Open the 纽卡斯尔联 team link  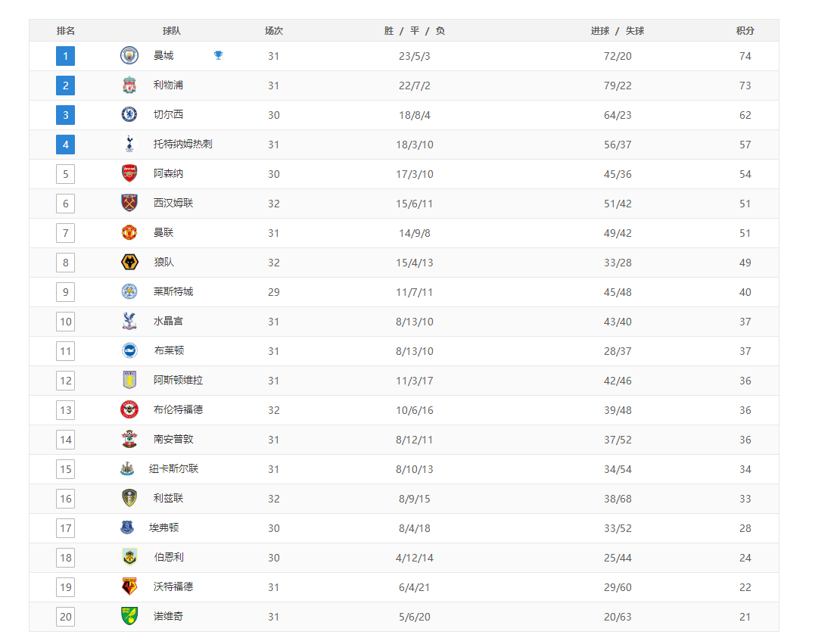(173, 468)
